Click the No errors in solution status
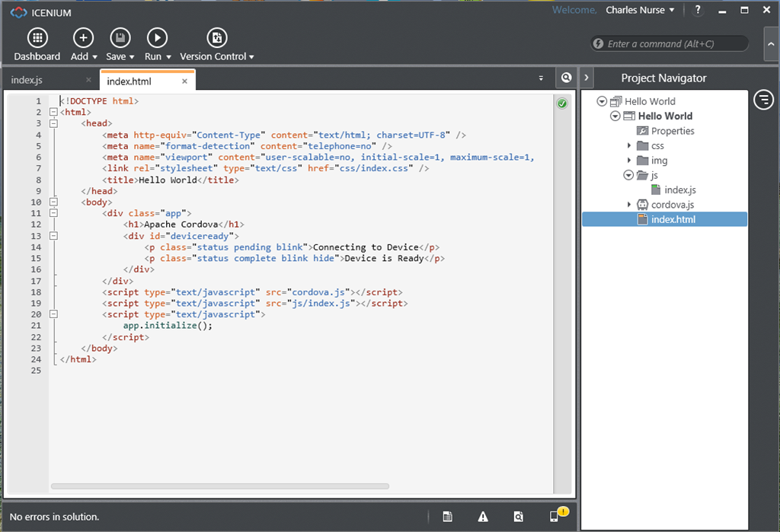780x532 pixels. [x=54, y=517]
